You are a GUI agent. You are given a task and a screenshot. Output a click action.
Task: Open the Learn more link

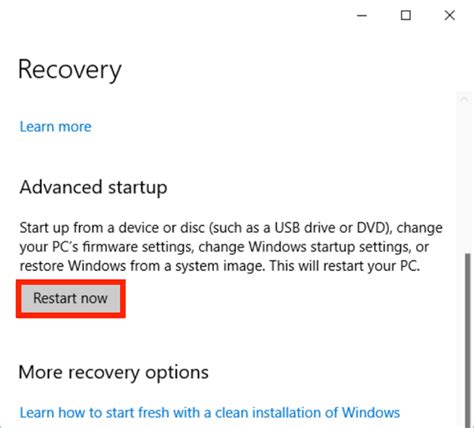[55, 127]
